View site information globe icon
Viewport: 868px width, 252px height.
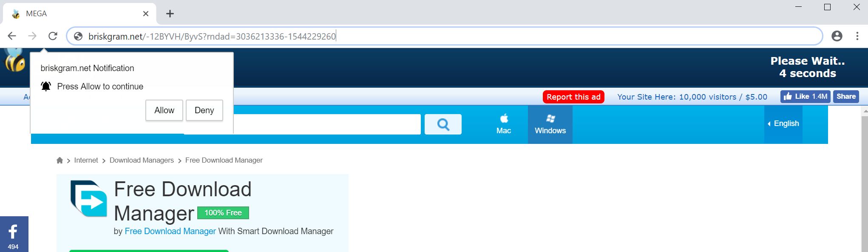pos(78,36)
